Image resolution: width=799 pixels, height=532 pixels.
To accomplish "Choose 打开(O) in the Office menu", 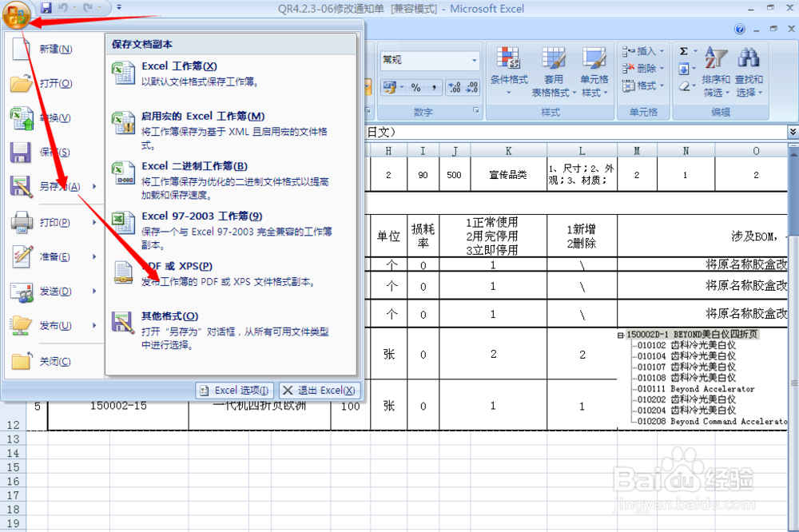I will pyautogui.click(x=54, y=83).
